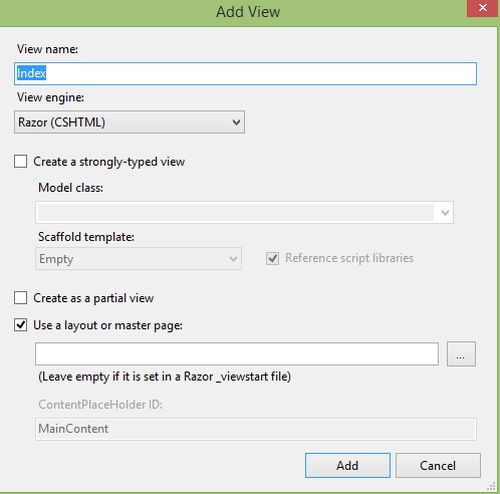The height and width of the screenshot is (494, 500).
Task: Click the Leave empty Razor _viewstart hint text
Action: click(165, 377)
